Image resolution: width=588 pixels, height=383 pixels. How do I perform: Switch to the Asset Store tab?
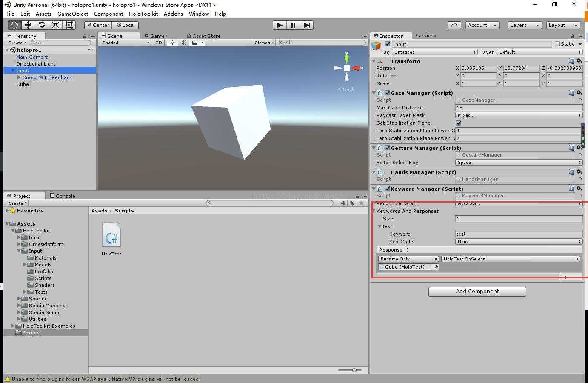click(x=204, y=36)
